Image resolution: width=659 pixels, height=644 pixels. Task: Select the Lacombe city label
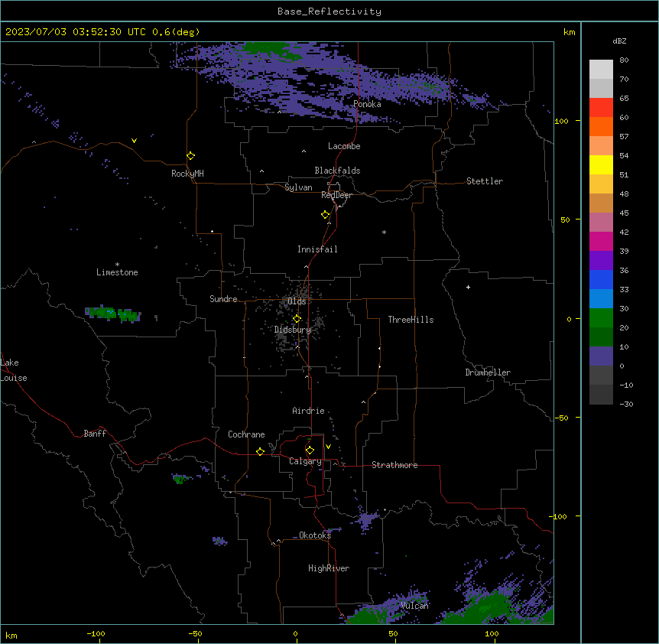pos(344,146)
